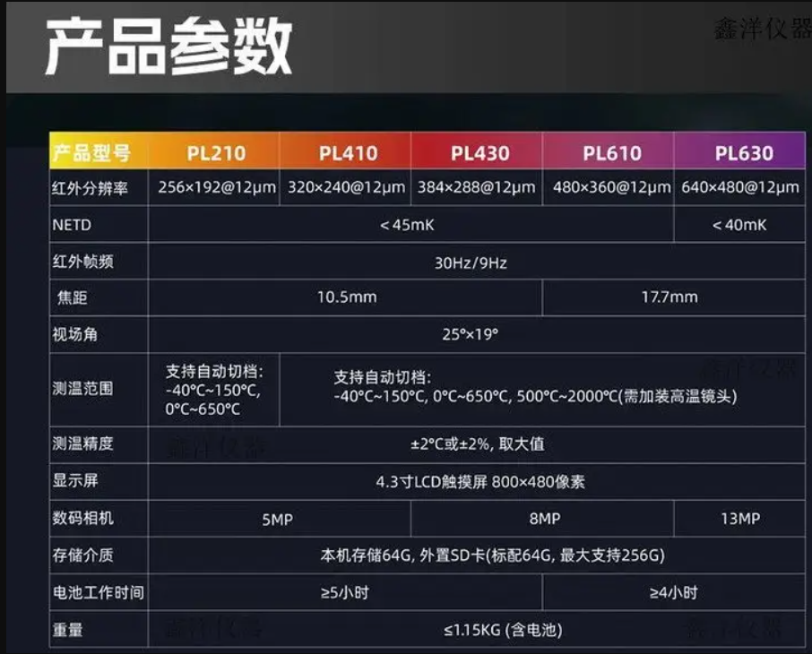Choose the PL610 model header

pos(611,152)
